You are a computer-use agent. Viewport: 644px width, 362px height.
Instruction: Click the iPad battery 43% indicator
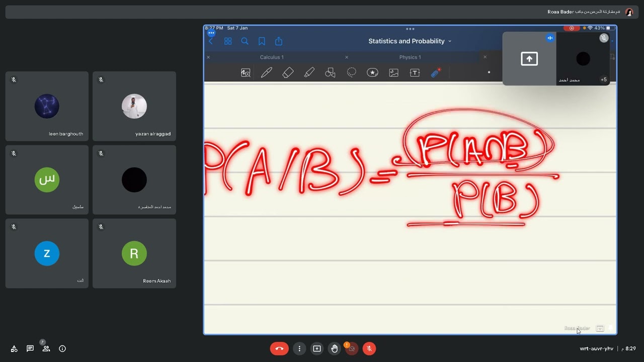point(602,28)
